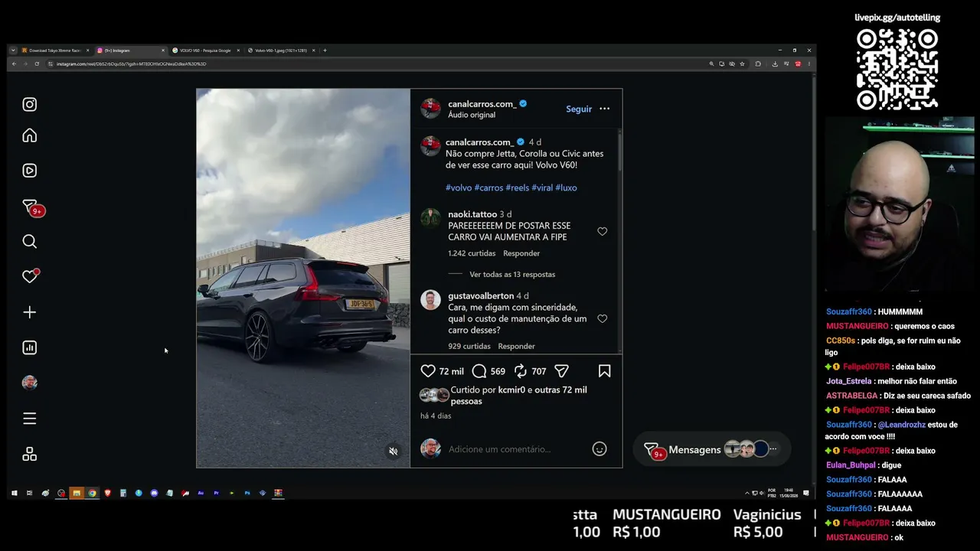Like gustavoalberton's comment

[603, 318]
